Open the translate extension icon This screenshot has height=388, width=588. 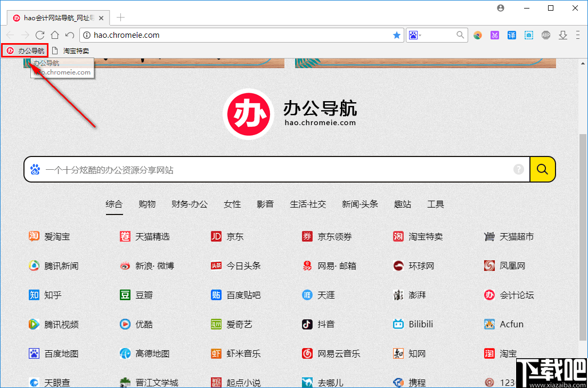point(512,35)
